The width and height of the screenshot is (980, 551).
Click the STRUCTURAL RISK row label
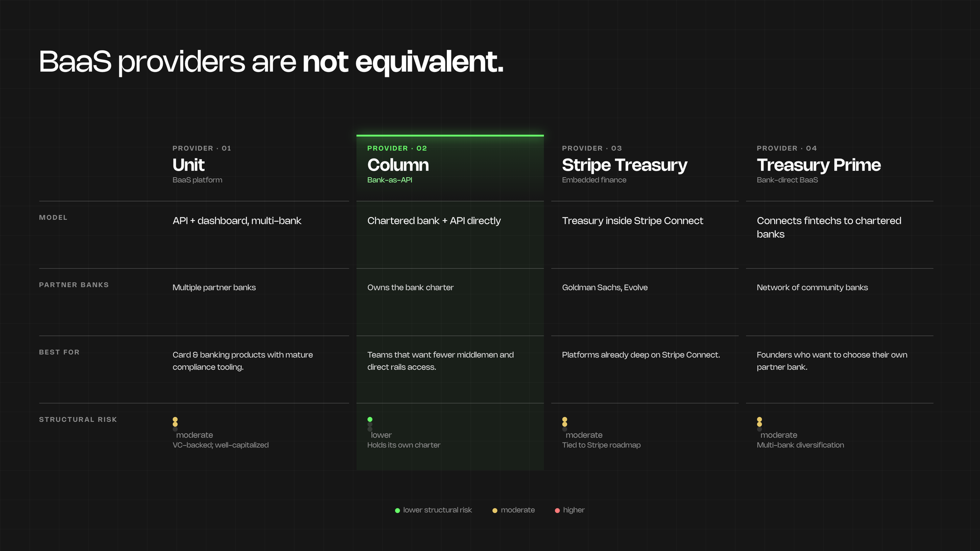(x=78, y=420)
